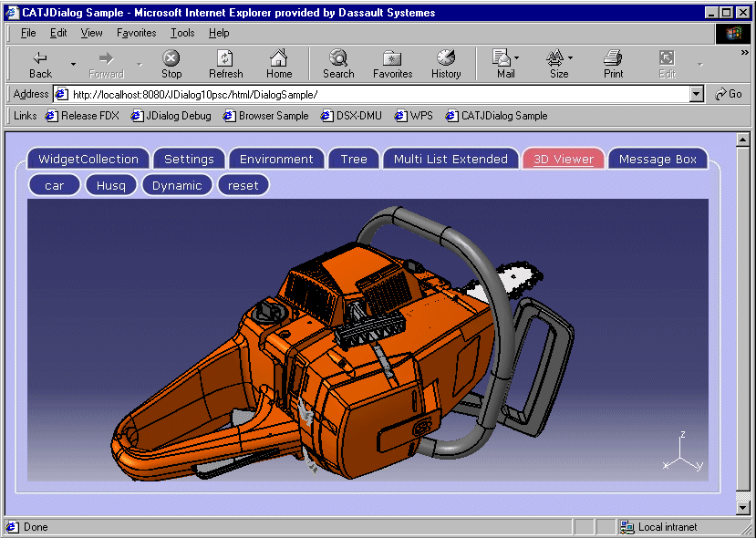756x538 pixels.
Task: Click the Back toolbar button
Action: pyautogui.click(x=40, y=65)
